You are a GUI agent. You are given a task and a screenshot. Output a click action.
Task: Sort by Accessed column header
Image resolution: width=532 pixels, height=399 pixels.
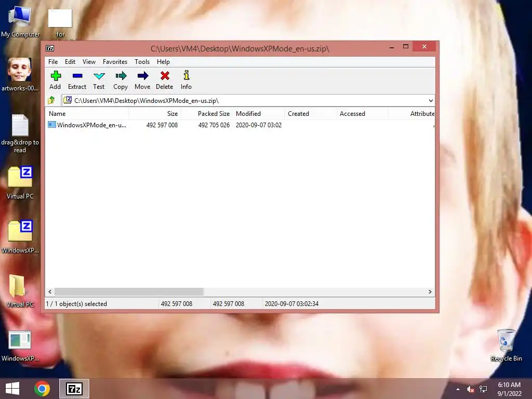tap(362, 114)
